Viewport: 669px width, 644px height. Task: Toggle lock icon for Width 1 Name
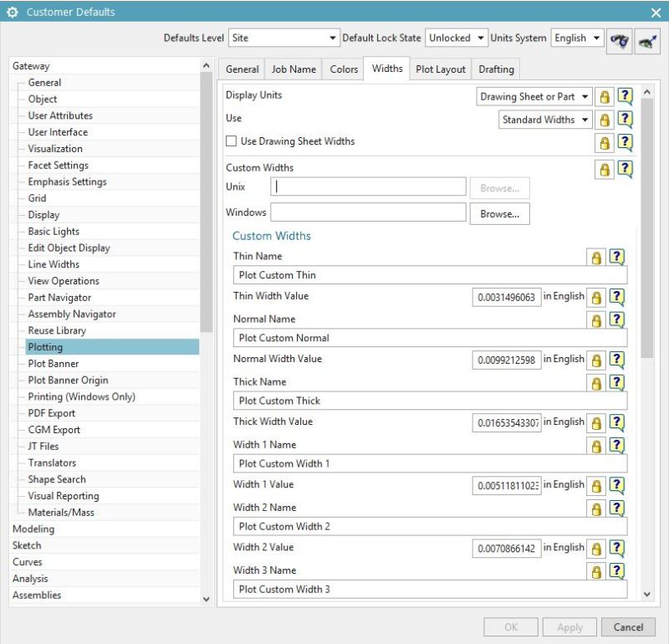point(596,446)
